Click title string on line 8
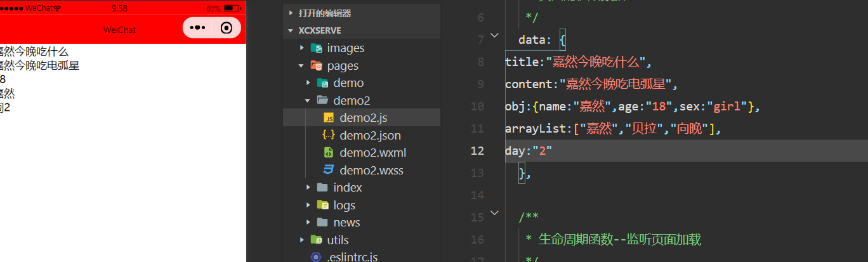The height and width of the screenshot is (262, 868). tap(596, 62)
